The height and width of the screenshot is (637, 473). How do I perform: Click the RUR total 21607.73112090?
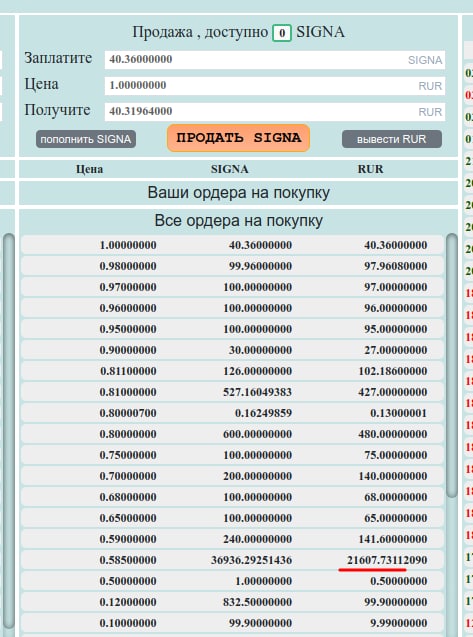click(x=387, y=560)
